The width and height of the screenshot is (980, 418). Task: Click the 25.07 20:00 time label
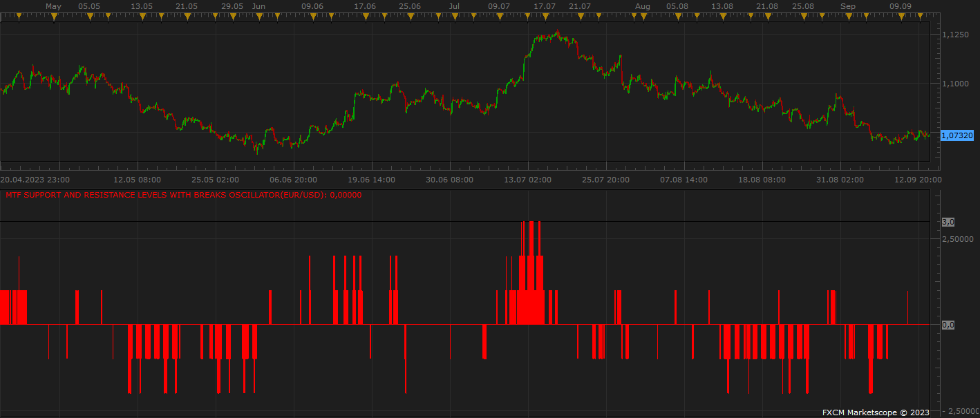[x=606, y=180]
